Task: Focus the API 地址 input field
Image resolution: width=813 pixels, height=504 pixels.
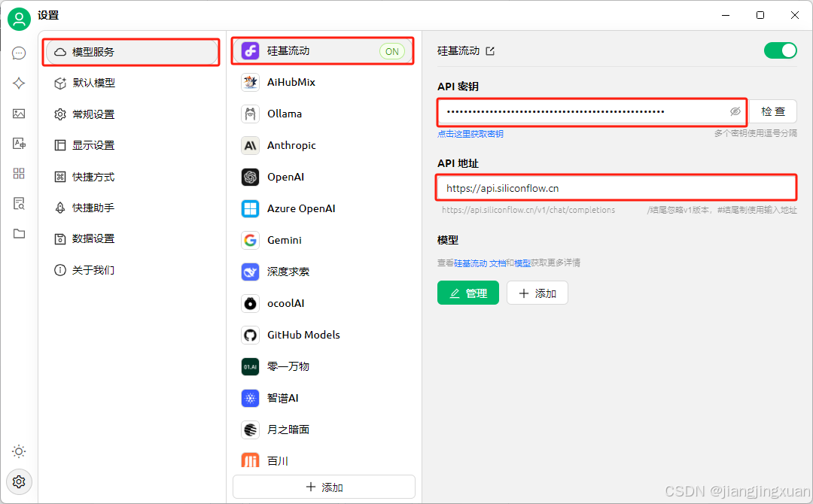Action: 617,188
